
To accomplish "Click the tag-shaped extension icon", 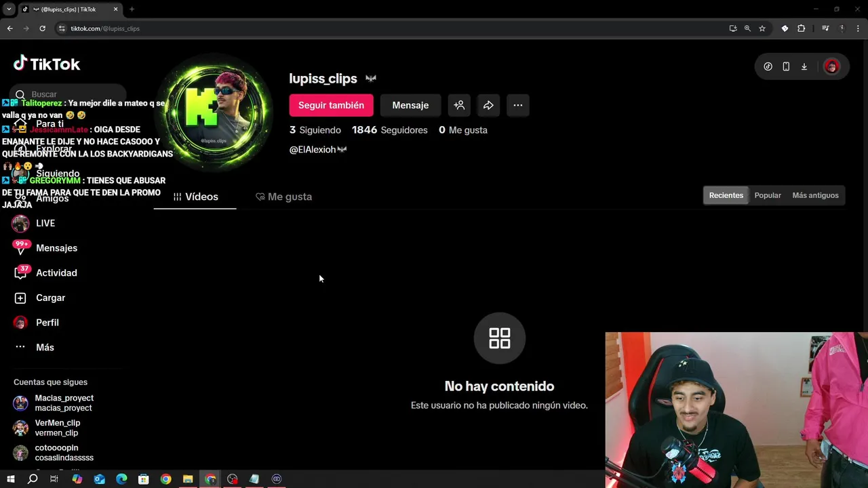I will click(x=785, y=28).
